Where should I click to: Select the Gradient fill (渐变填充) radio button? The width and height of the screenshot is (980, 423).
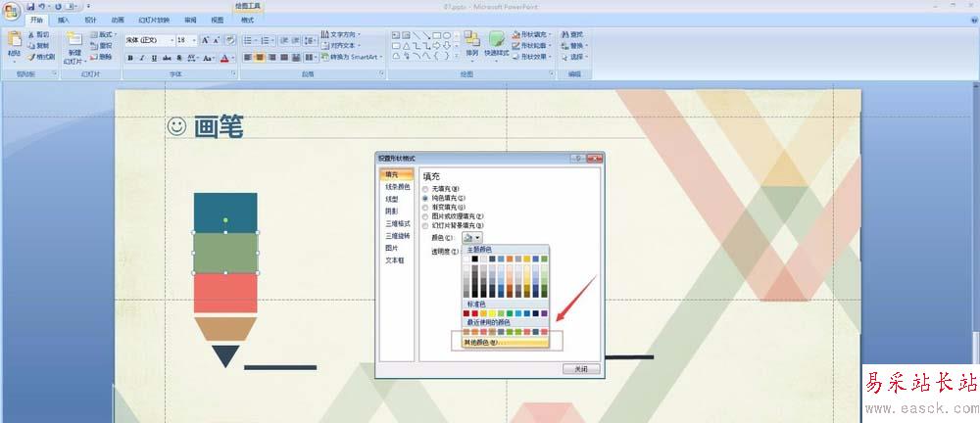tap(425, 207)
